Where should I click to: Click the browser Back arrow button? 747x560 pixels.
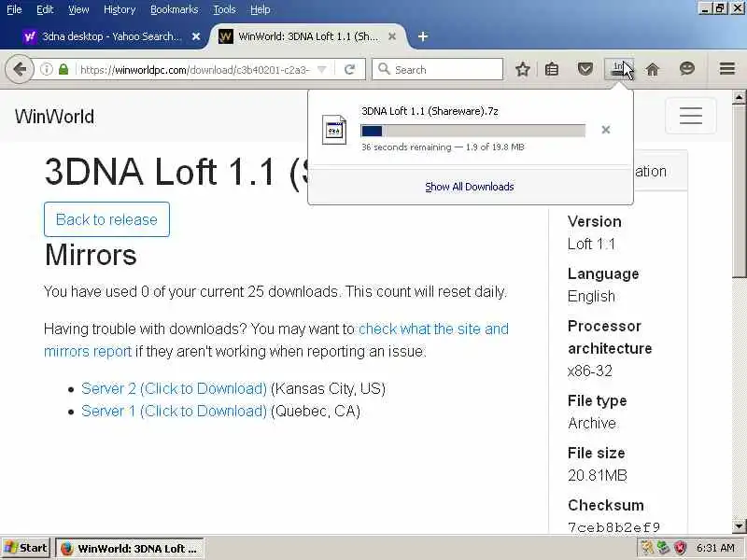[x=20, y=69]
